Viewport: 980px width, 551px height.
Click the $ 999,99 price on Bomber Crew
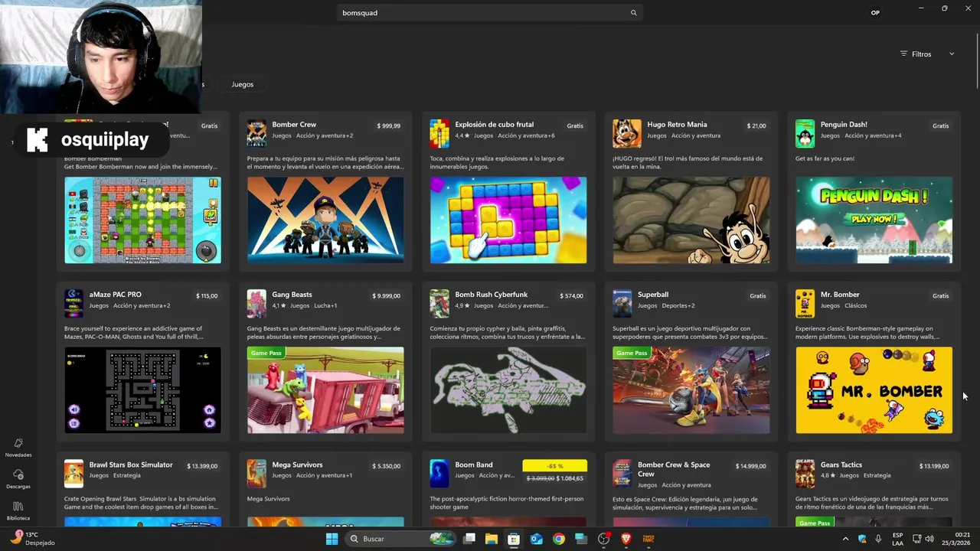point(388,126)
